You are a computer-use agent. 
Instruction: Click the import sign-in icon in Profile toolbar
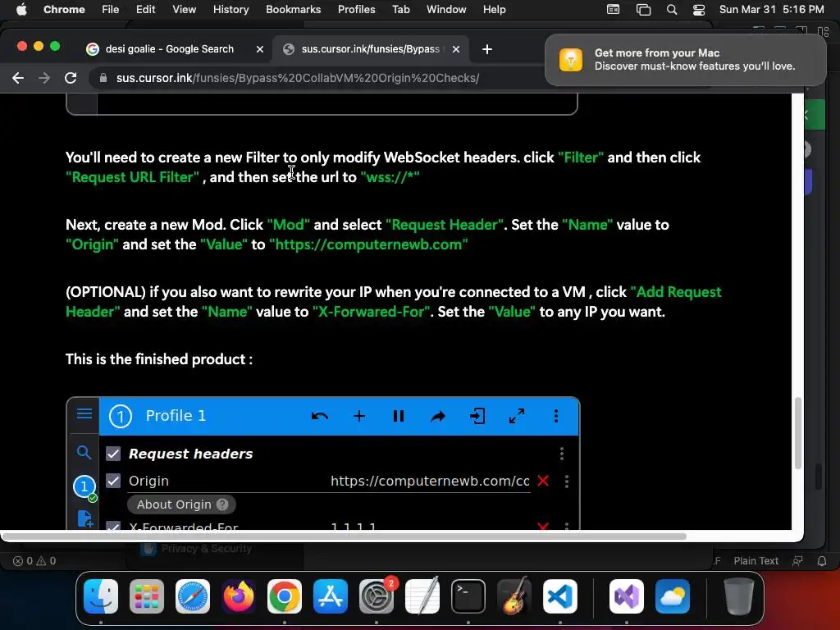(x=477, y=416)
